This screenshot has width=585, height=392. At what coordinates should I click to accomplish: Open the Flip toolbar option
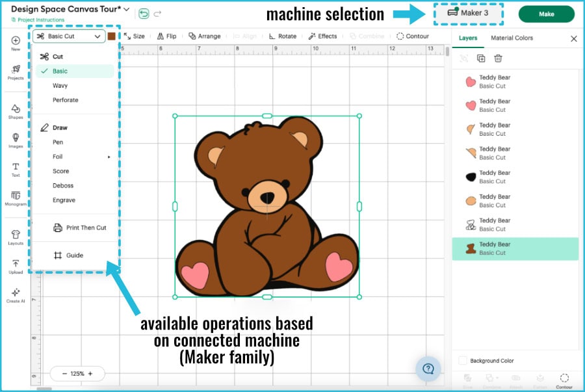(167, 36)
